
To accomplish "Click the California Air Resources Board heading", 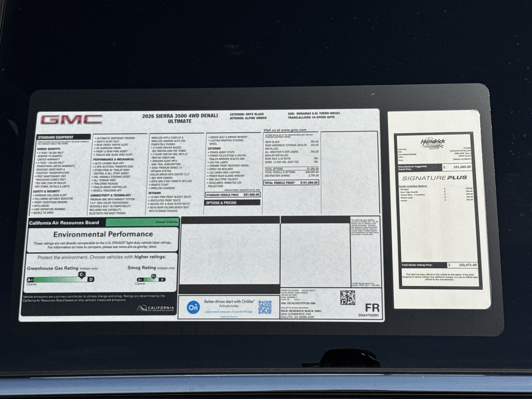I will [64, 223].
